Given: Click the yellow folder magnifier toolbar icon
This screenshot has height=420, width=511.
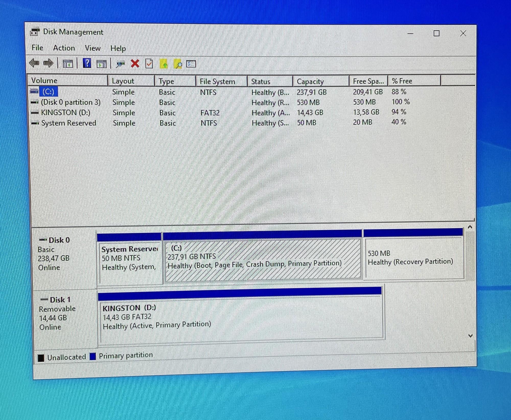Looking at the screenshot, I should (x=178, y=64).
